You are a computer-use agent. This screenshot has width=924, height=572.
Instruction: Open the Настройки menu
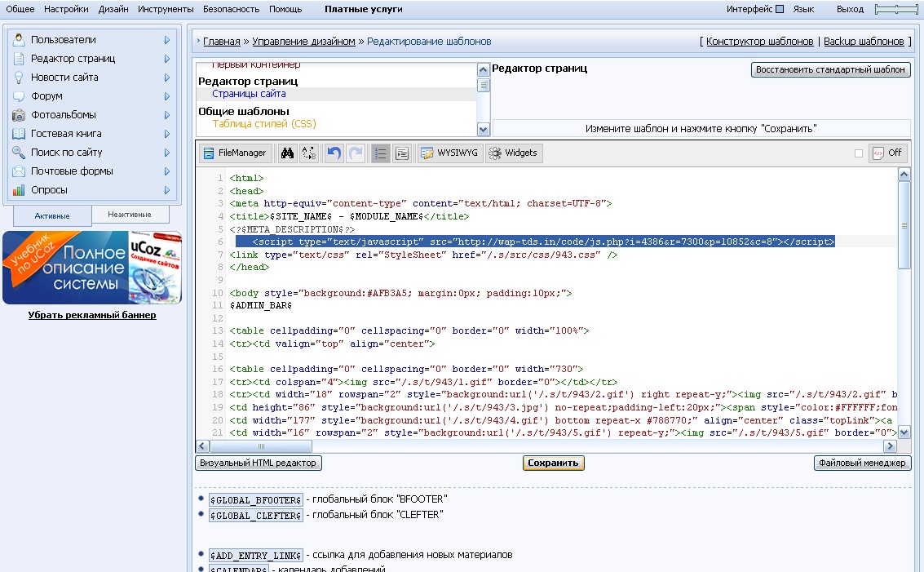coord(66,9)
